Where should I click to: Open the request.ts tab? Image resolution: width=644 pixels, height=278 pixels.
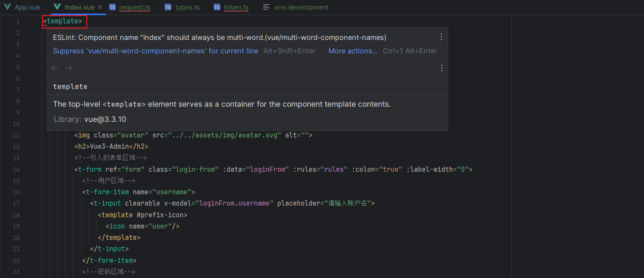135,7
